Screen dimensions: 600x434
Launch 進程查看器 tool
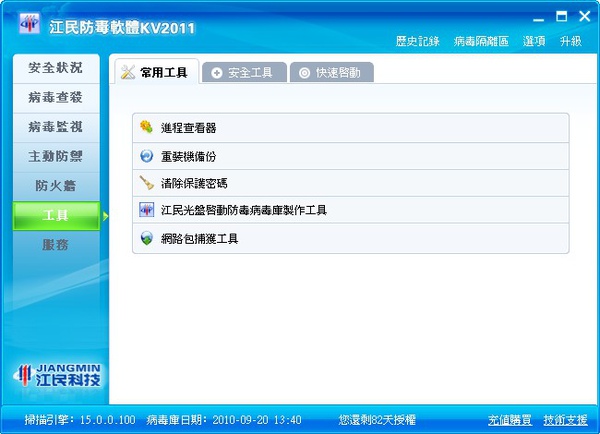(x=351, y=128)
